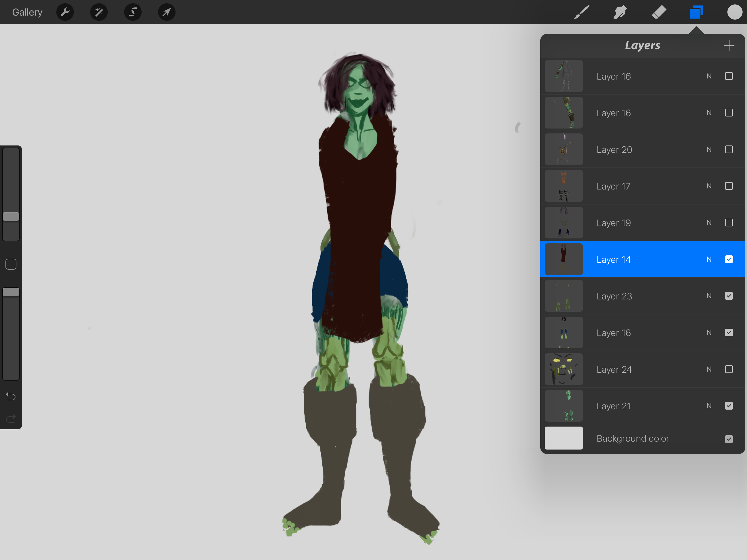Click the brush size slider handle

[11, 217]
